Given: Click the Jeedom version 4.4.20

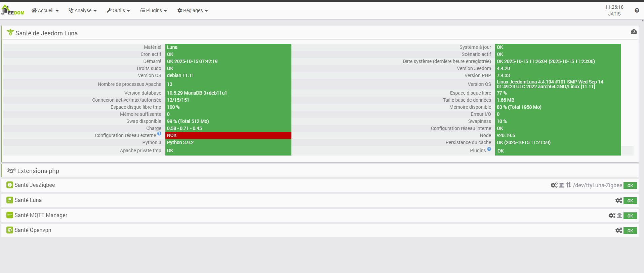Looking at the screenshot, I should pyautogui.click(x=504, y=68).
